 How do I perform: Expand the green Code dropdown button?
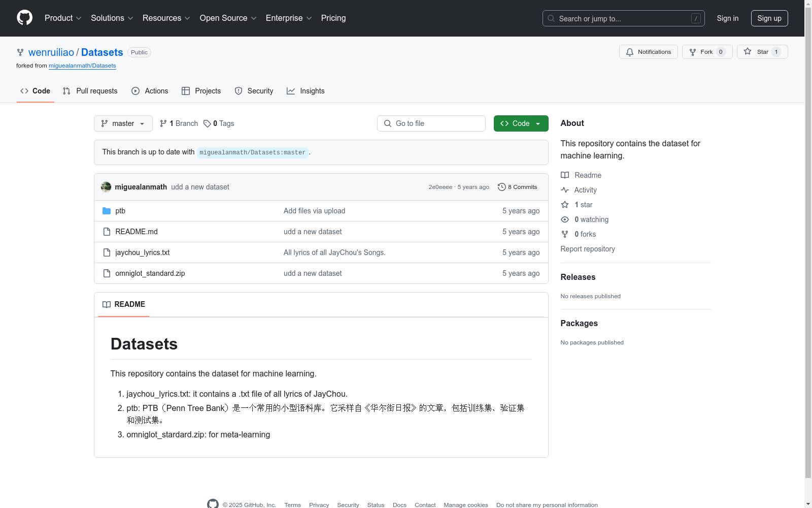click(x=521, y=123)
